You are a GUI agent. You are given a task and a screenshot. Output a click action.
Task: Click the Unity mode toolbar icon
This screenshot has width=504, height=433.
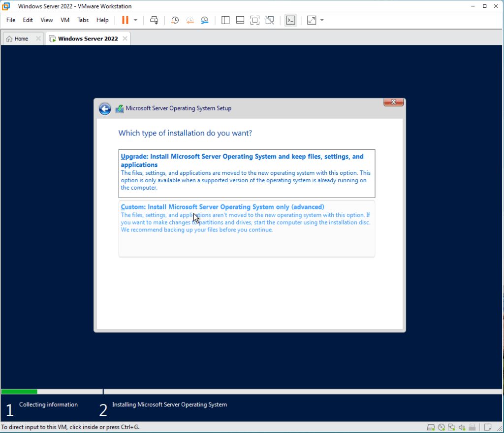pos(269,20)
